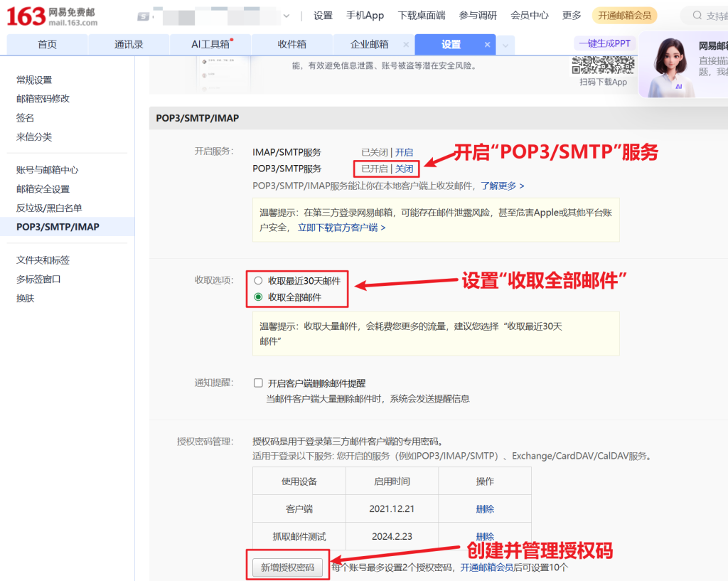Image resolution: width=728 pixels, height=581 pixels.
Task: Enable 开启客户端删除邮件提醒 checkbox
Action: 259,383
